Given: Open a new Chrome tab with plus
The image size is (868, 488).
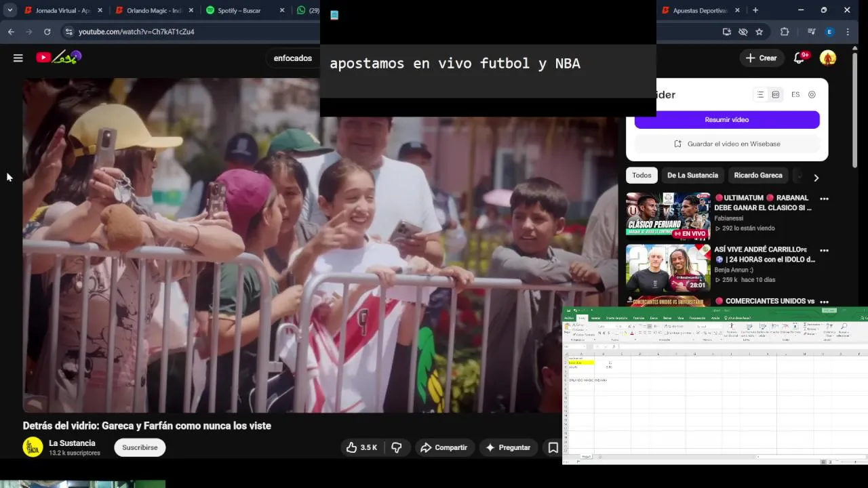Looking at the screenshot, I should (755, 10).
